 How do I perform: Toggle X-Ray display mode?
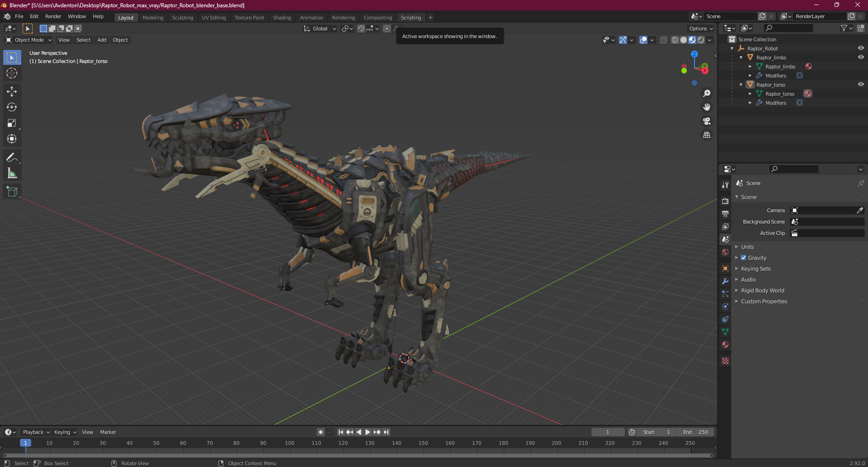click(x=663, y=40)
